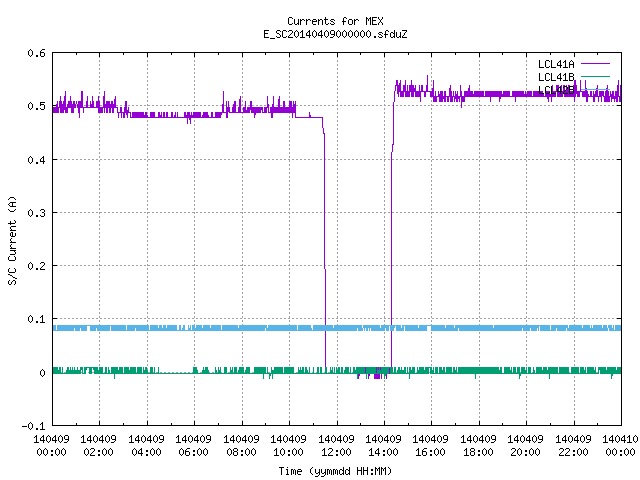Click the x-axis tick '140409 18:00'
This screenshot has height=480, width=640.
point(478,445)
